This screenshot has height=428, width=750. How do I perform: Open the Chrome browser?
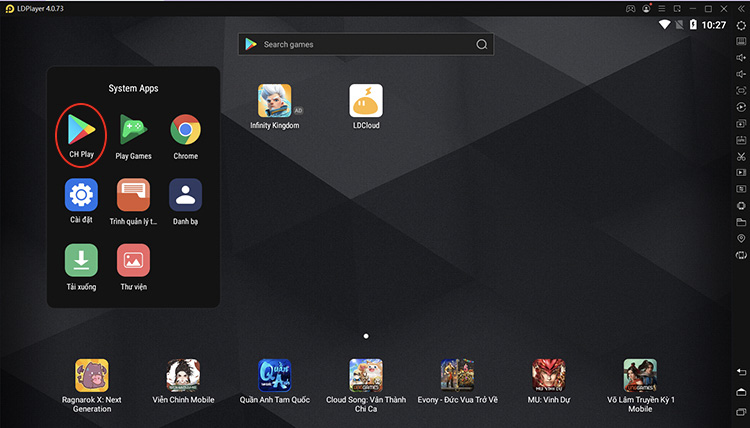[x=186, y=130]
